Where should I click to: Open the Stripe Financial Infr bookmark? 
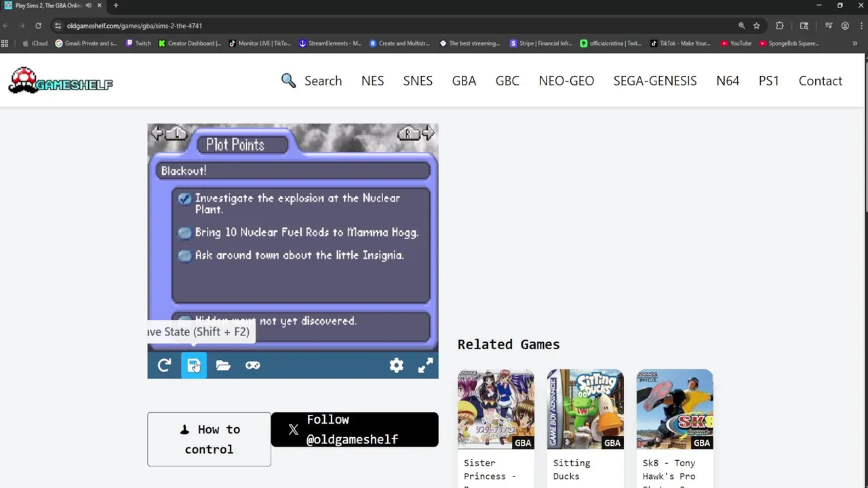[x=541, y=43]
